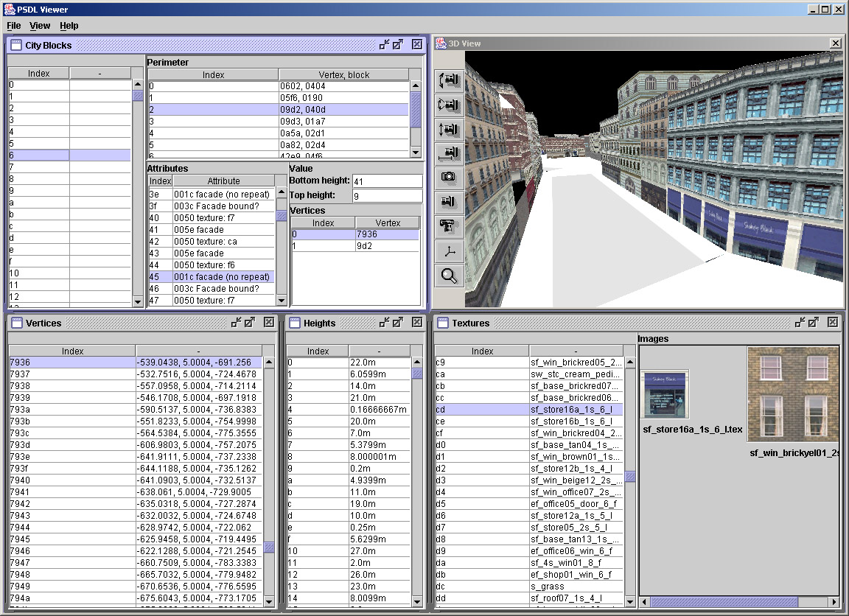The height and width of the screenshot is (616, 849).
Task: Maximize the Heights panel using its outward-arrow icon
Action: [x=398, y=323]
